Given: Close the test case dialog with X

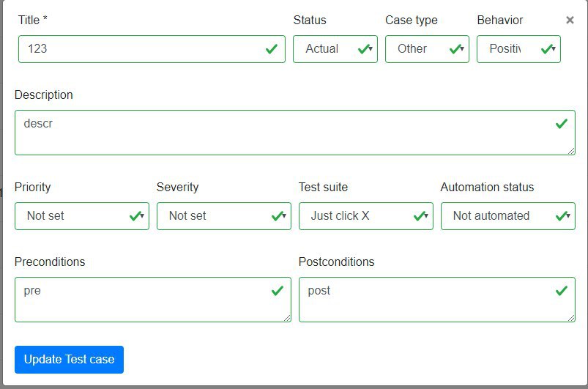Looking at the screenshot, I should [x=570, y=20].
